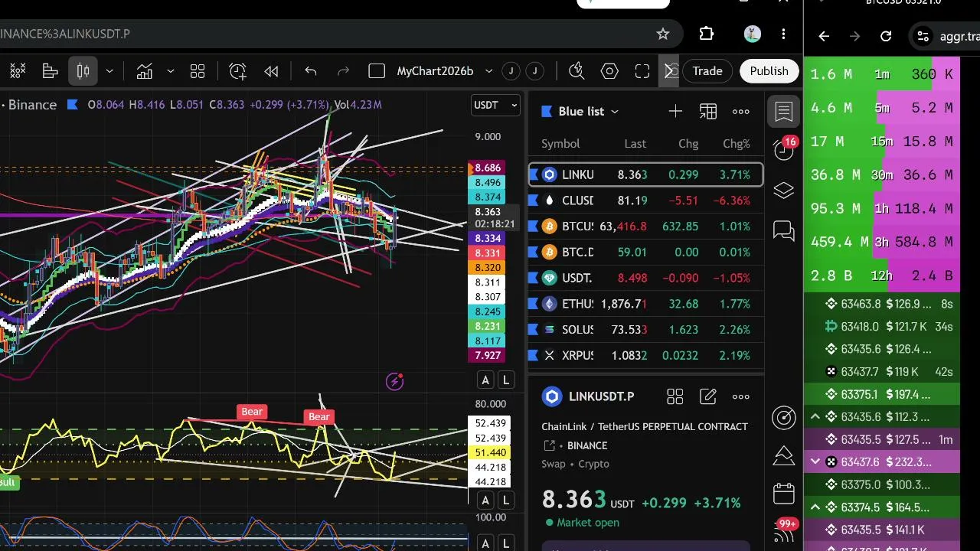980x551 pixels.
Task: Click the aggr.tra address bar field
Action: pyautogui.click(x=946, y=36)
